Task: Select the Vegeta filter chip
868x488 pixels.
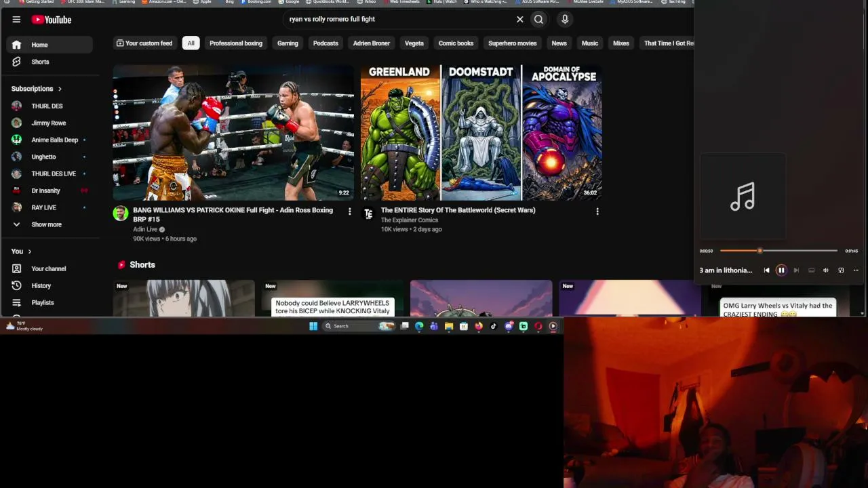Action: point(414,43)
